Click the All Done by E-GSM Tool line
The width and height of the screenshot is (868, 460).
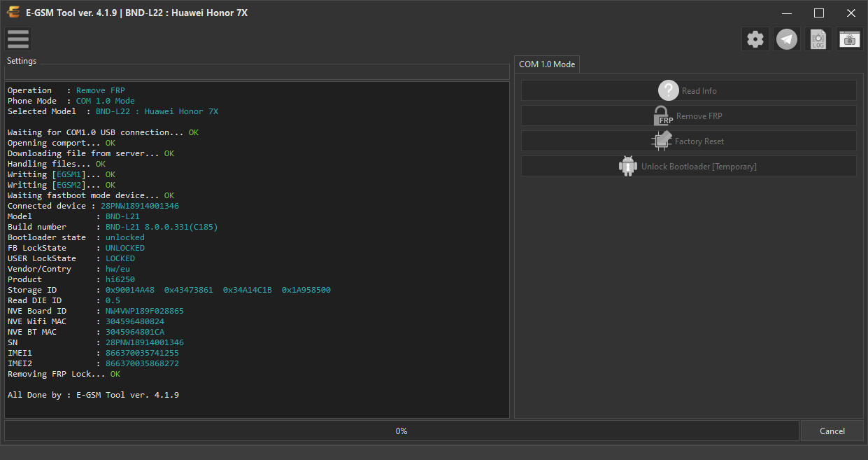93,395
